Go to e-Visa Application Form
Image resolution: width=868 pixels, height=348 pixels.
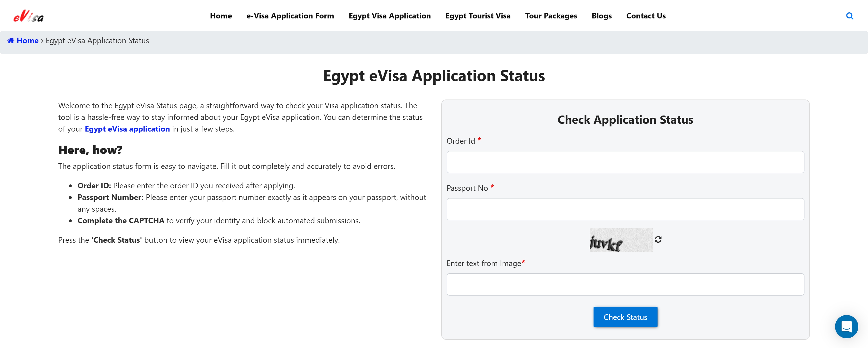click(x=290, y=16)
